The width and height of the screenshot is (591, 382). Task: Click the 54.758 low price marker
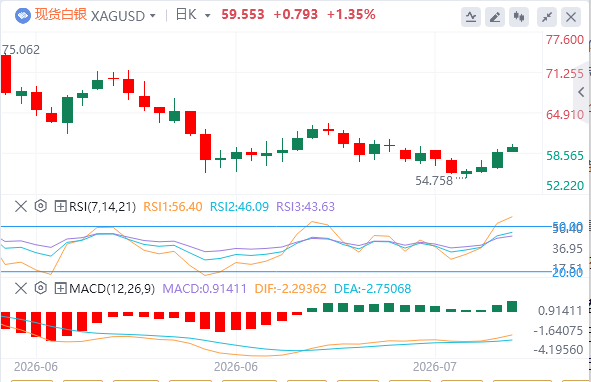click(x=434, y=181)
